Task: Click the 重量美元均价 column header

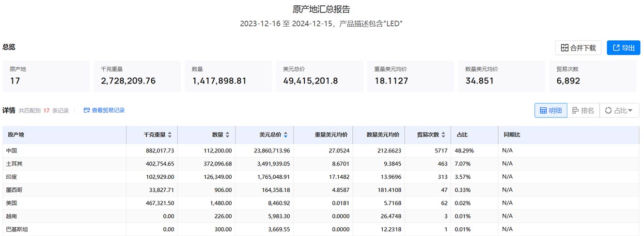Action: [x=323, y=135]
